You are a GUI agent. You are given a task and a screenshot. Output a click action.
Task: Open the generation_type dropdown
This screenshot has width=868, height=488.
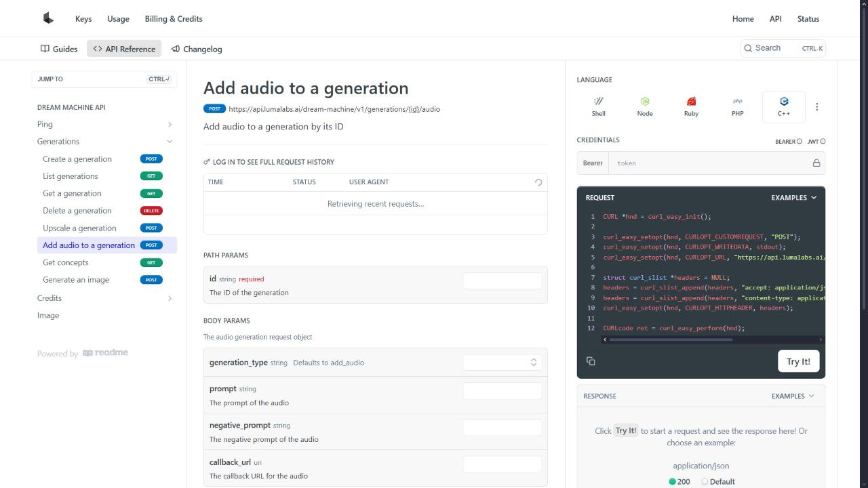pyautogui.click(x=502, y=363)
